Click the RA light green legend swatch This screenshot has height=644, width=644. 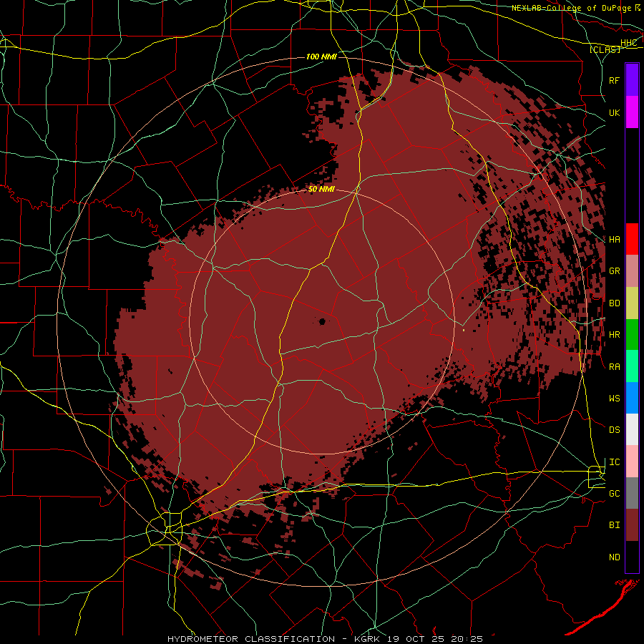[632, 366]
